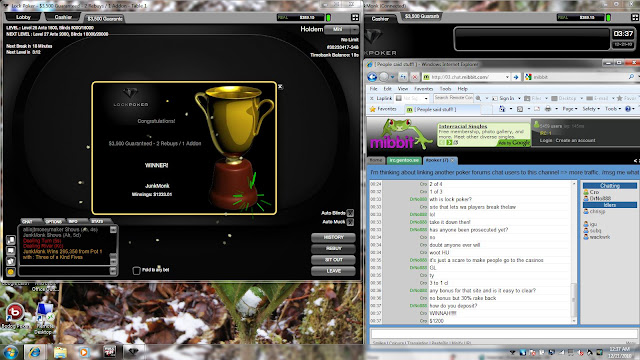Click the mibbit chat message input field
The width and height of the screenshot is (640, 360).
(x=504, y=333)
